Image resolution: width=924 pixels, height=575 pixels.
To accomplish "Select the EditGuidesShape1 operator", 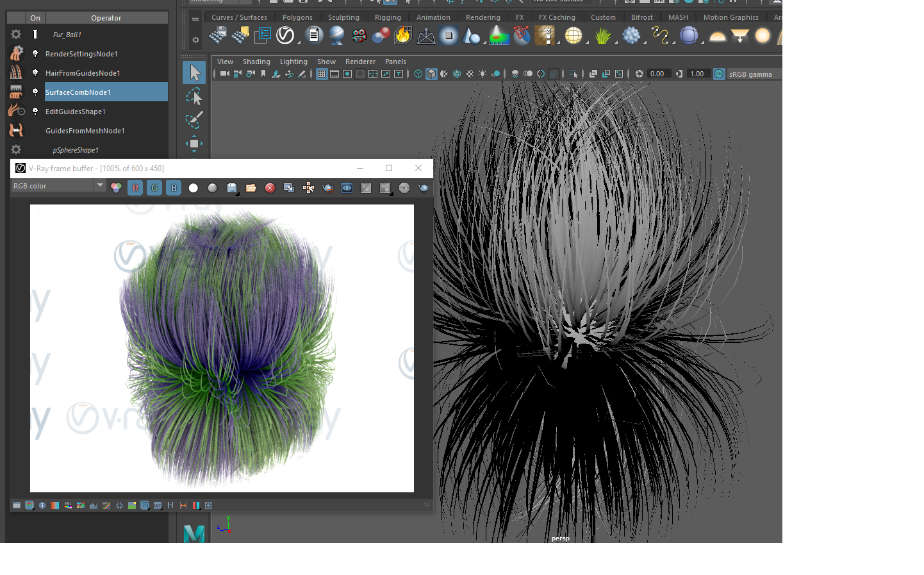I will [x=76, y=112].
